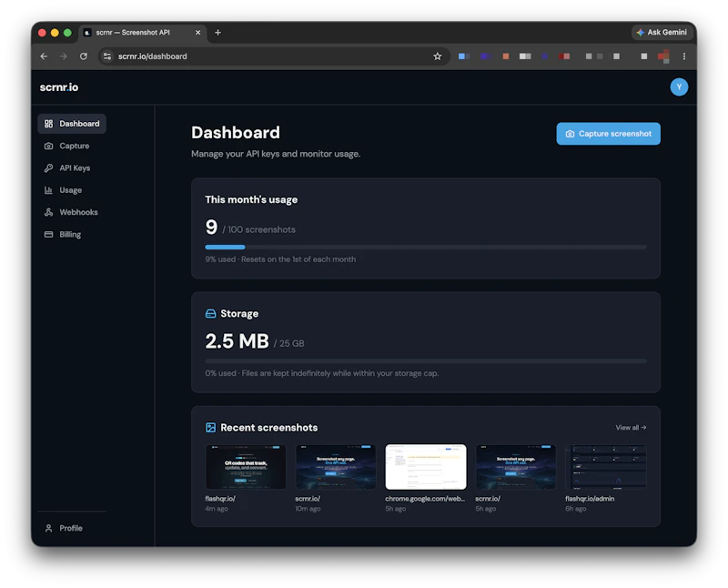The image size is (728, 588).
Task: Click the browser back arrow
Action: (x=44, y=56)
